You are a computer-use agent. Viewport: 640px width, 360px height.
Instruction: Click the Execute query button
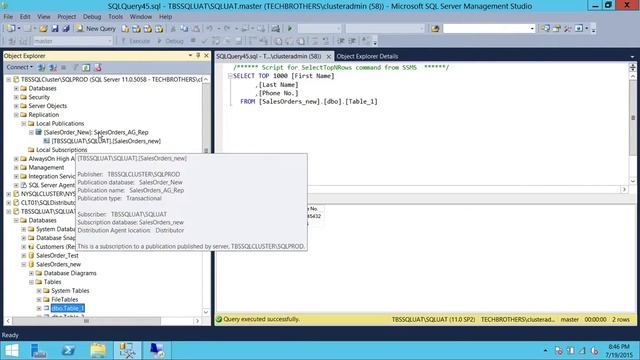[136, 41]
